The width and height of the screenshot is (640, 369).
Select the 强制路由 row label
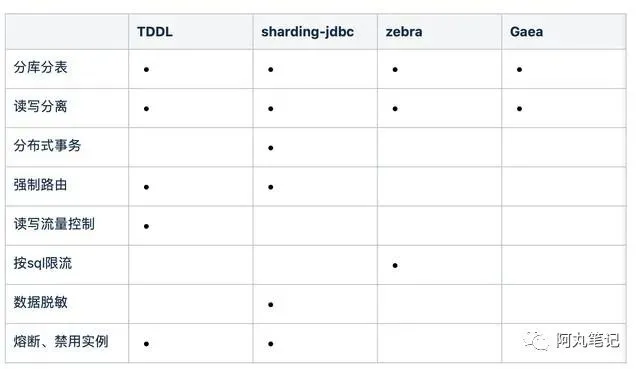[40, 185]
